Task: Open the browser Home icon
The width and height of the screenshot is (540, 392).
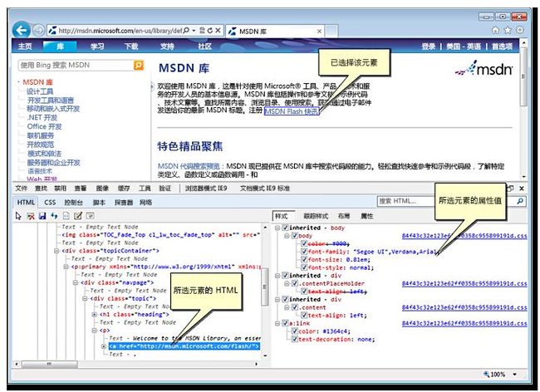Action: [x=495, y=30]
